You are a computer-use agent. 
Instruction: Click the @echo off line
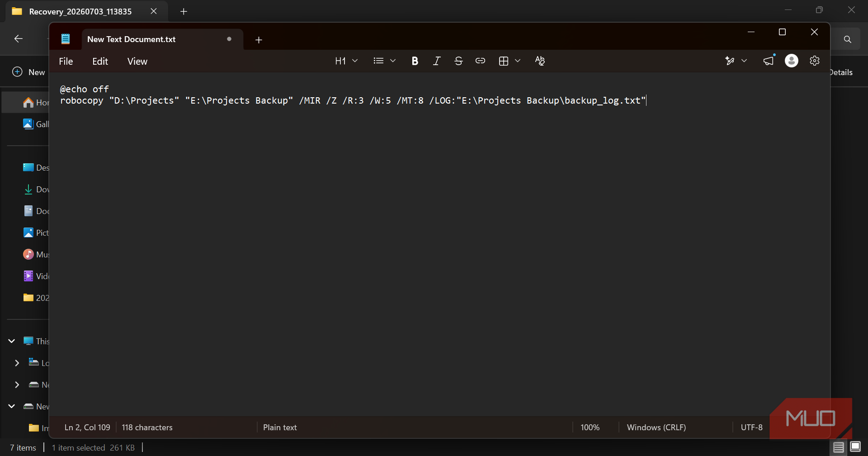click(x=85, y=89)
